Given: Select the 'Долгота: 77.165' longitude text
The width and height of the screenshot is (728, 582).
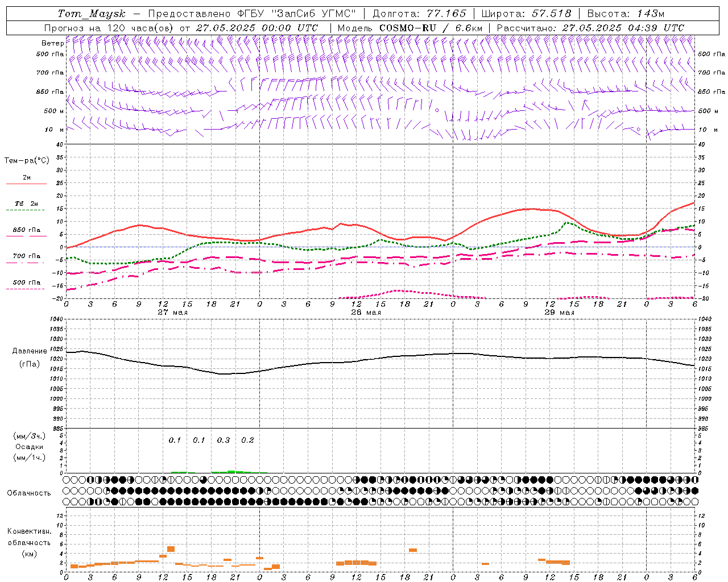Looking at the screenshot, I should (x=419, y=14).
